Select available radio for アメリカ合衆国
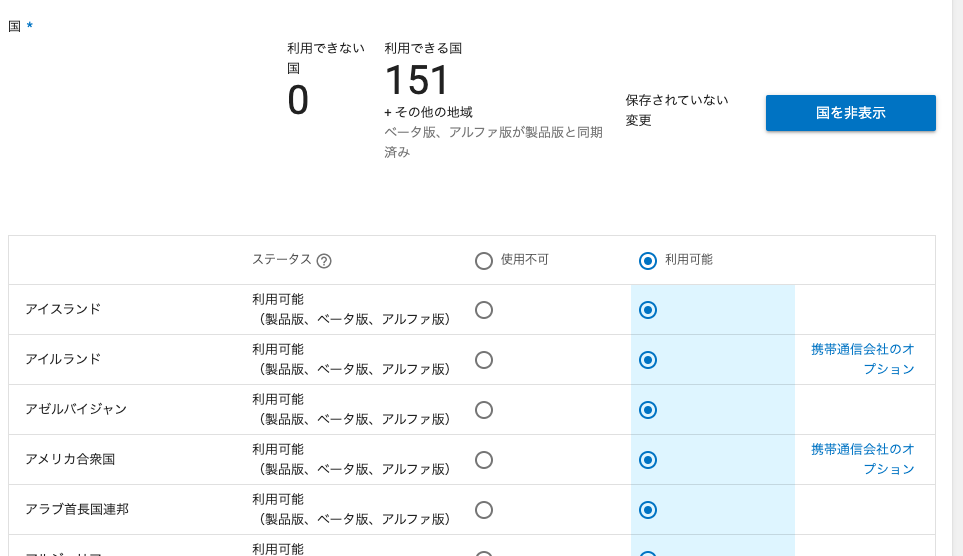Screen dimensions: 963x556 tap(648, 460)
